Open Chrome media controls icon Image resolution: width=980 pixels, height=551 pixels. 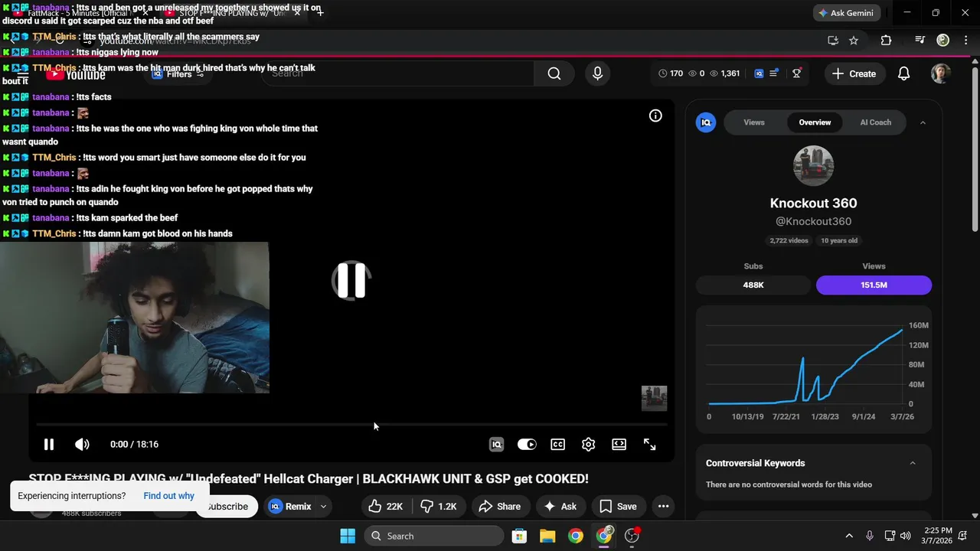pyautogui.click(x=920, y=41)
